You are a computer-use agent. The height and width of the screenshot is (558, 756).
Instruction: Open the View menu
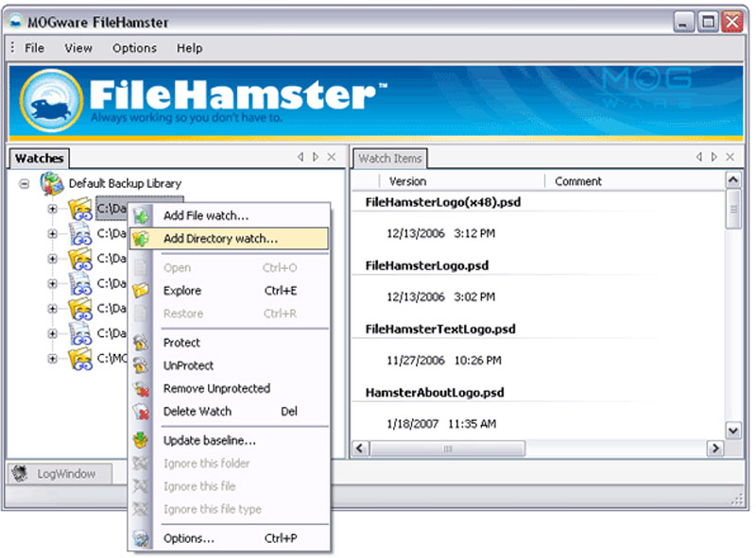[78, 48]
